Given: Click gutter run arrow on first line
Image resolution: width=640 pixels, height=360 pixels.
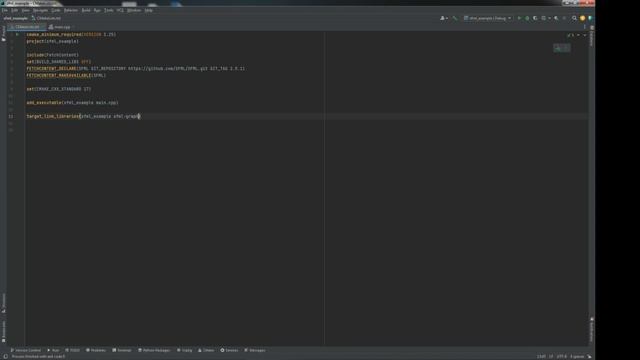Looking at the screenshot, I should point(17,35).
